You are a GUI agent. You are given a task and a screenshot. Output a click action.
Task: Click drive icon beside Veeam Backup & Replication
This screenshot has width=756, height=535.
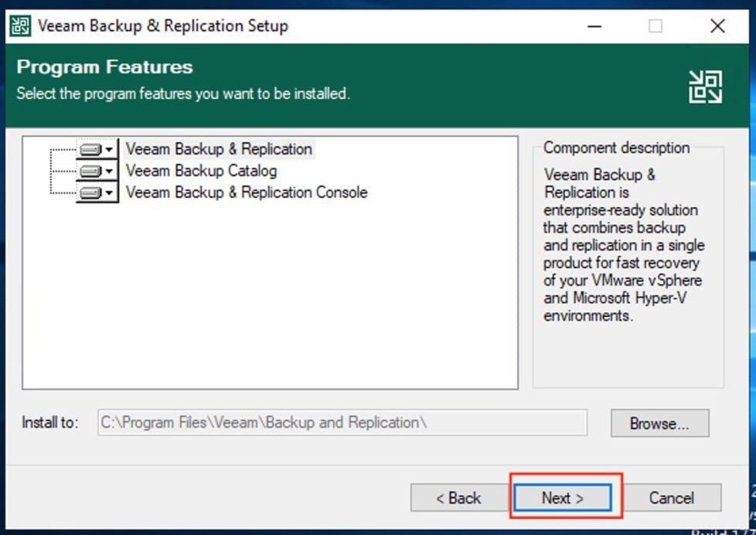(x=90, y=149)
